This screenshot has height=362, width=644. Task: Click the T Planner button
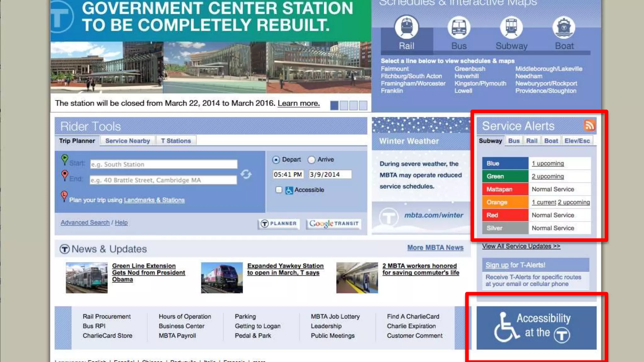pos(279,223)
